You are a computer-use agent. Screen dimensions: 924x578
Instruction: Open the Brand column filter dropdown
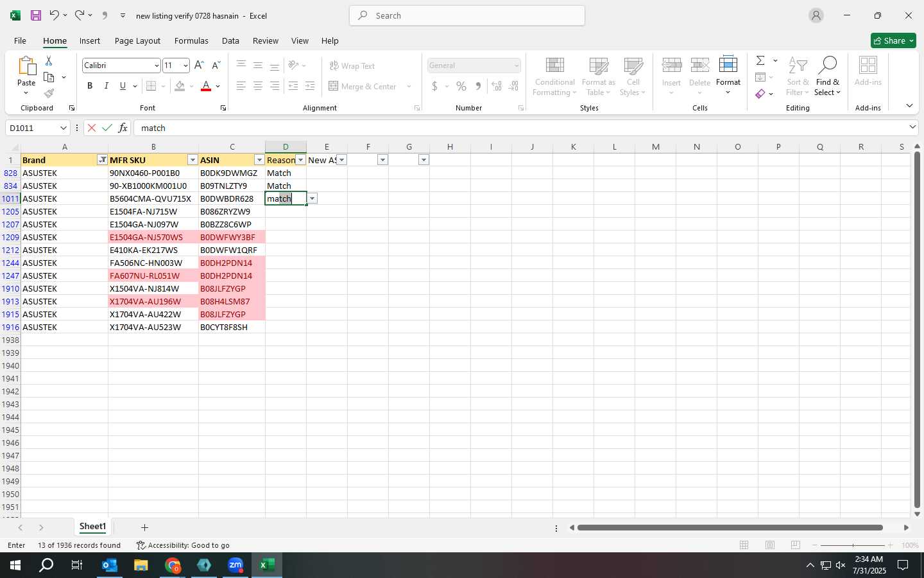pos(102,160)
